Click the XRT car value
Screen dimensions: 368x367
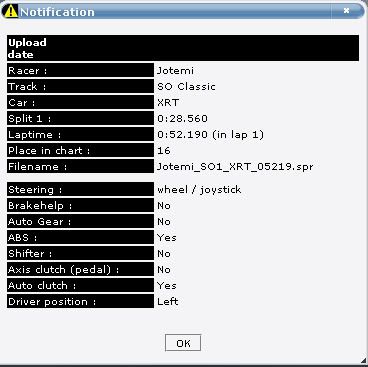click(168, 103)
